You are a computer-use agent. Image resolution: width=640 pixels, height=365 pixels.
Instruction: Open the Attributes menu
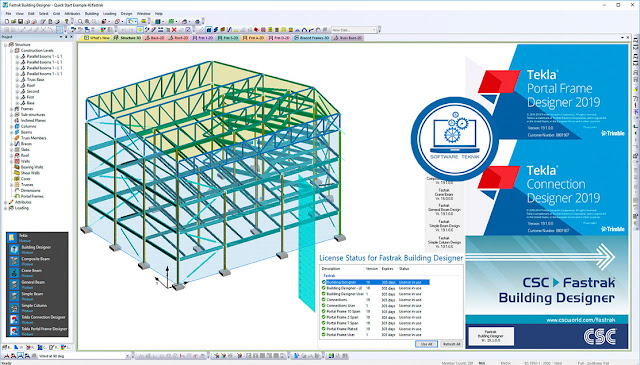pos(72,13)
